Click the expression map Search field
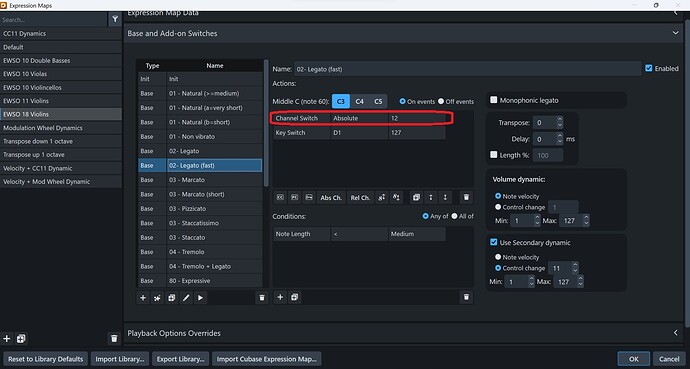The image size is (690, 369). click(53, 19)
